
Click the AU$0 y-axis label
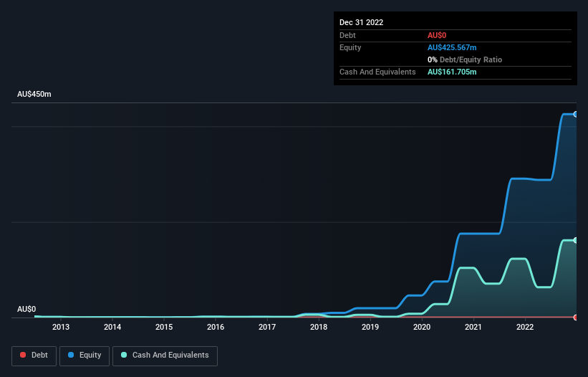26,309
